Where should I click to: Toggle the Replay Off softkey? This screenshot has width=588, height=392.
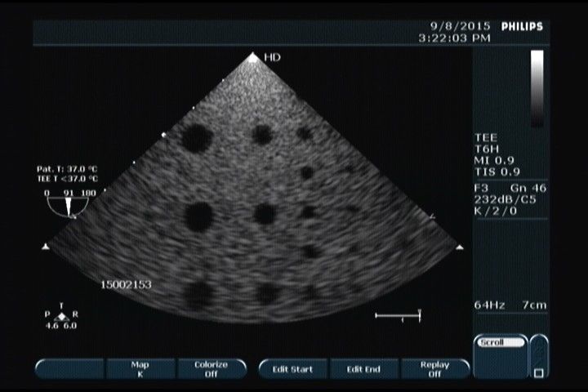(434, 369)
